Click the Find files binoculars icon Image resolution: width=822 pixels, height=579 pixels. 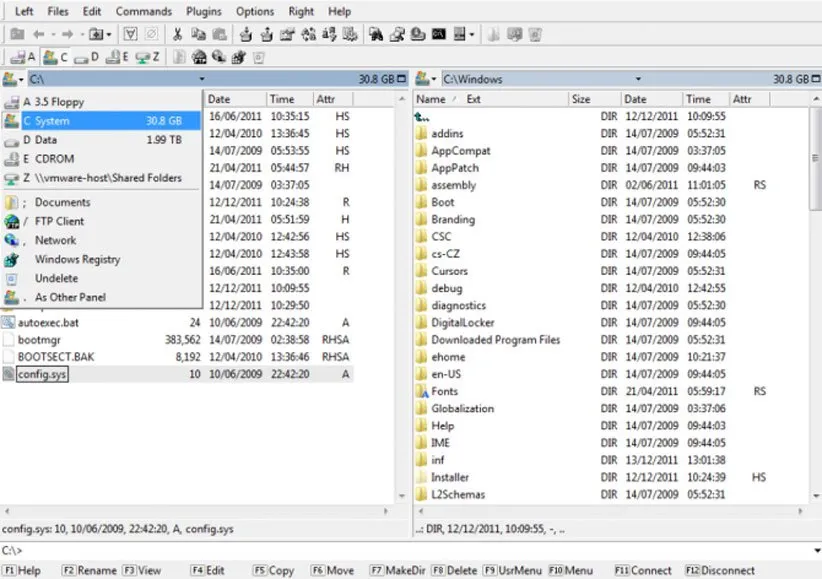tap(376, 34)
